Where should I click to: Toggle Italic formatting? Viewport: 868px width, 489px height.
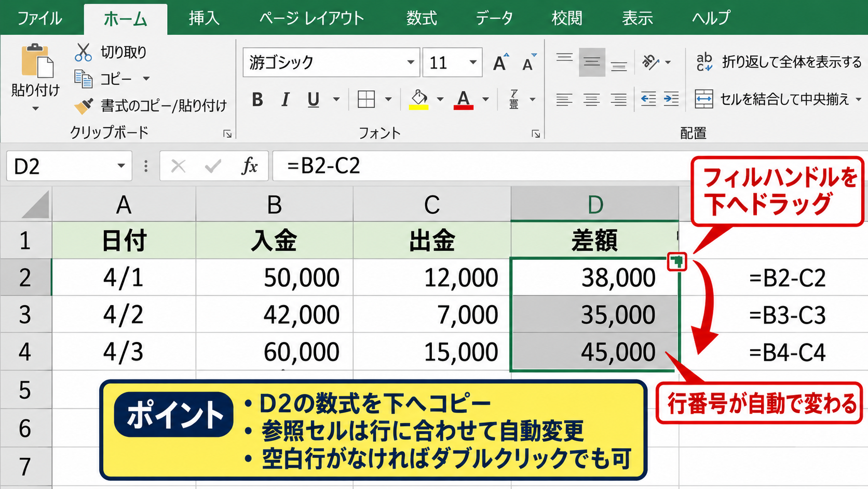click(x=285, y=99)
